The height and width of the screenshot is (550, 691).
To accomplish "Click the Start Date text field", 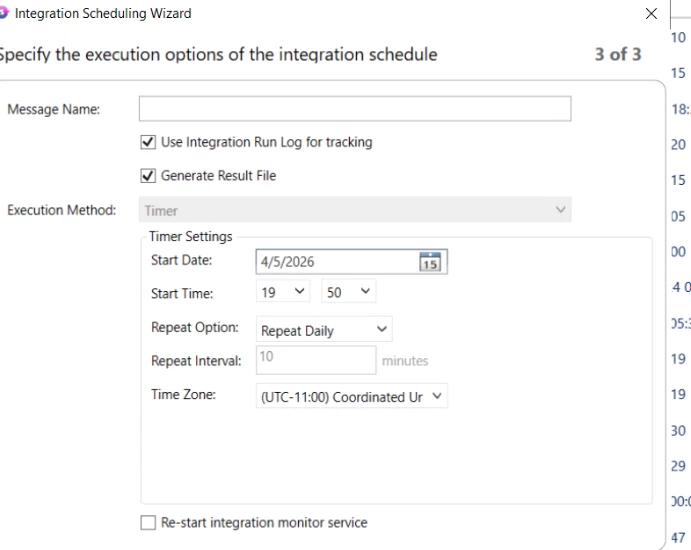I will click(336, 262).
